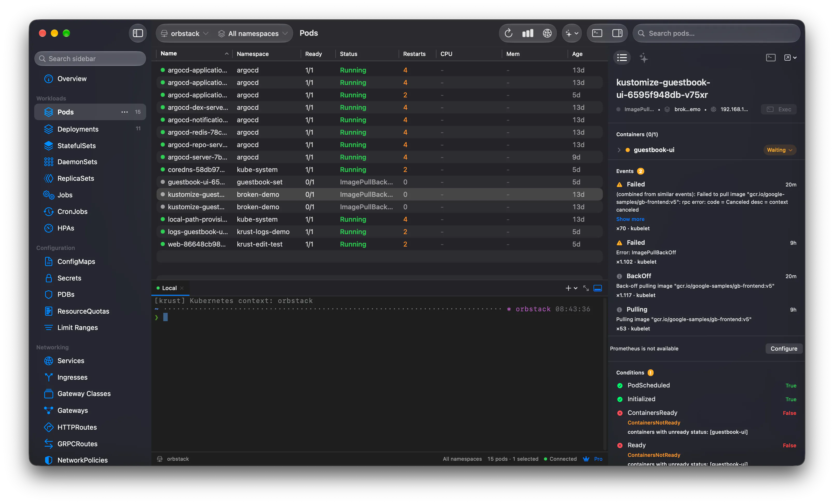The image size is (834, 504).
Task: Click the Configure button for Prometheus
Action: click(x=783, y=348)
